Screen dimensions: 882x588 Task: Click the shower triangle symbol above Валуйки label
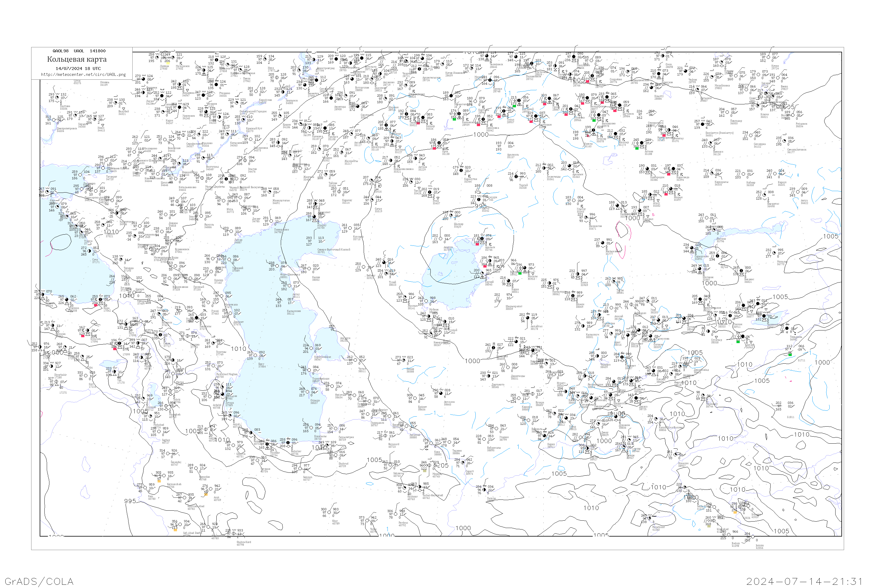point(123,109)
